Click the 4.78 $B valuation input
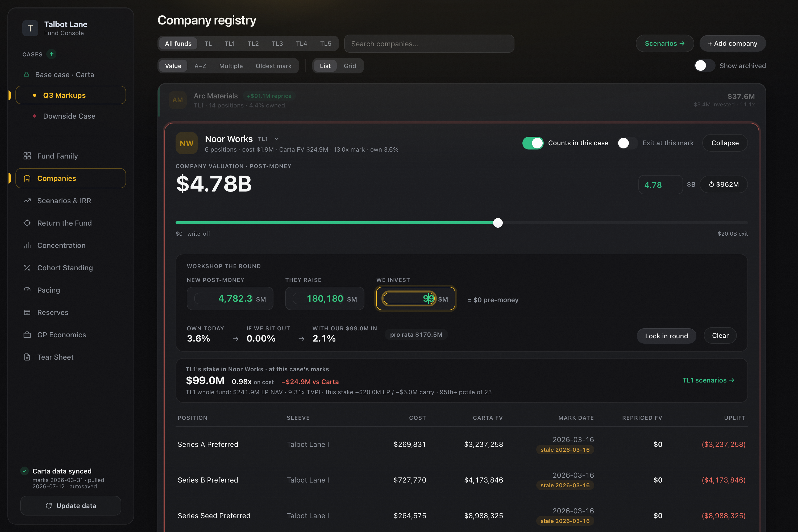The image size is (798, 532). [660, 185]
